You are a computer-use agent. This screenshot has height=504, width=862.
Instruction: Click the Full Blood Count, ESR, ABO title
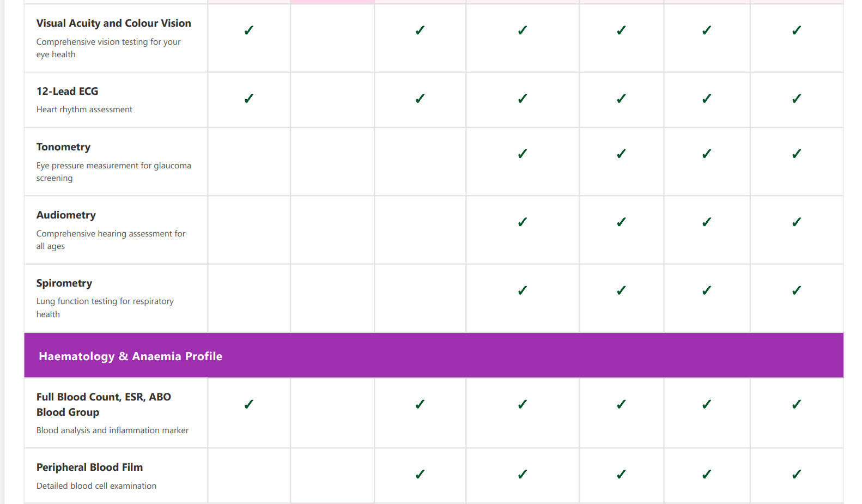pyautogui.click(x=104, y=397)
